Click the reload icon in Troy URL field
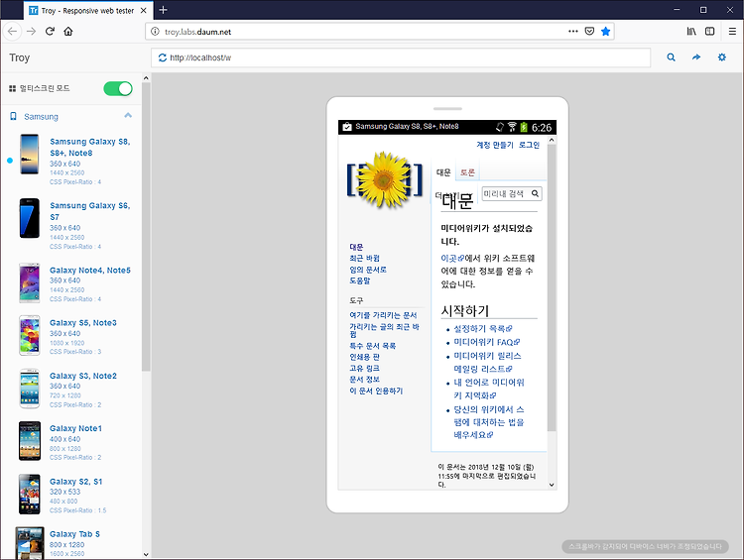The width and height of the screenshot is (744, 560). (163, 57)
